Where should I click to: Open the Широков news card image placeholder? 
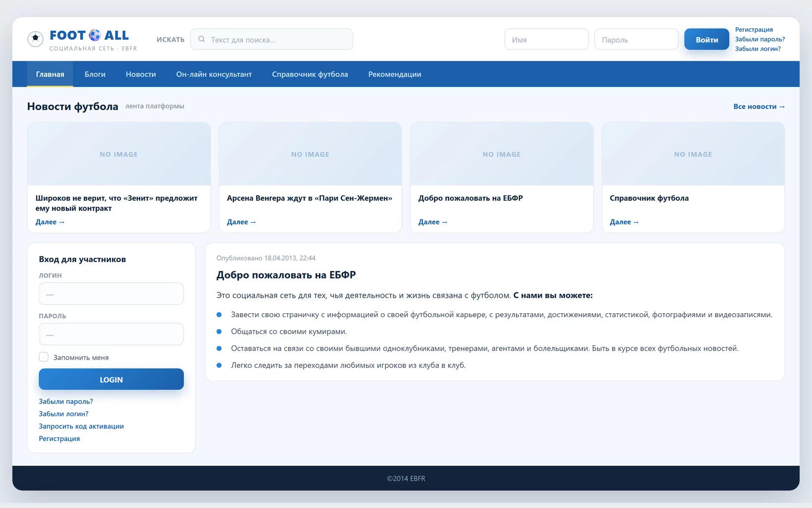click(119, 154)
